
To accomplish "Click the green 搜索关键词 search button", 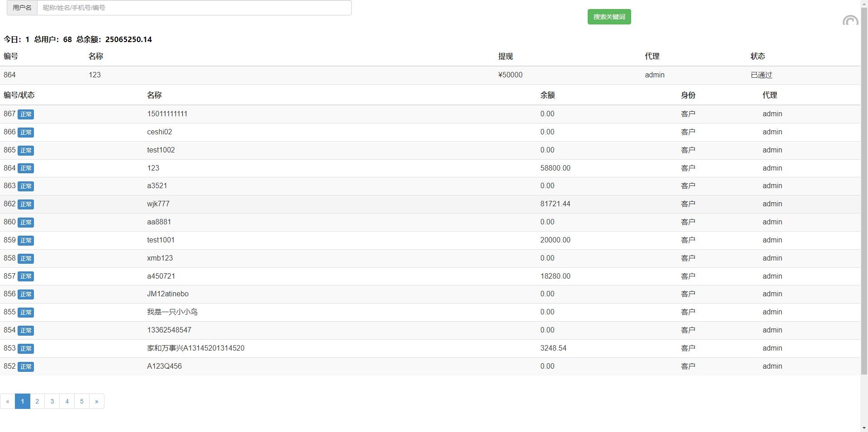I will click(609, 17).
